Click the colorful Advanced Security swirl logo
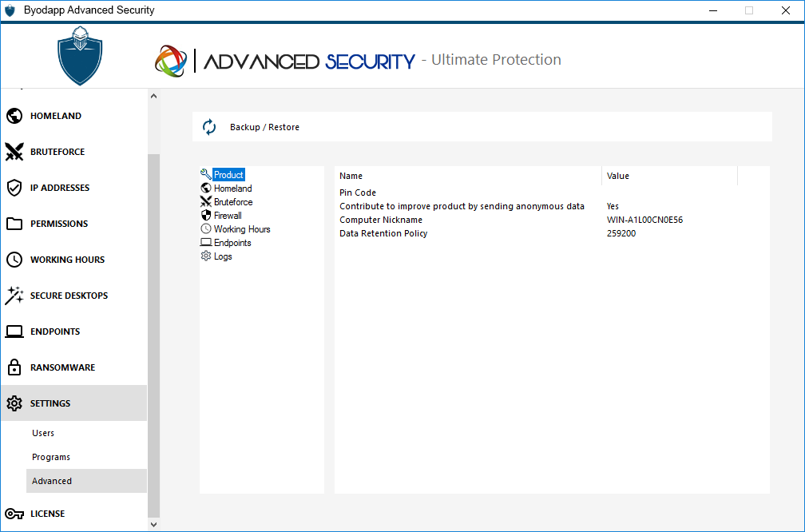 tap(171, 61)
